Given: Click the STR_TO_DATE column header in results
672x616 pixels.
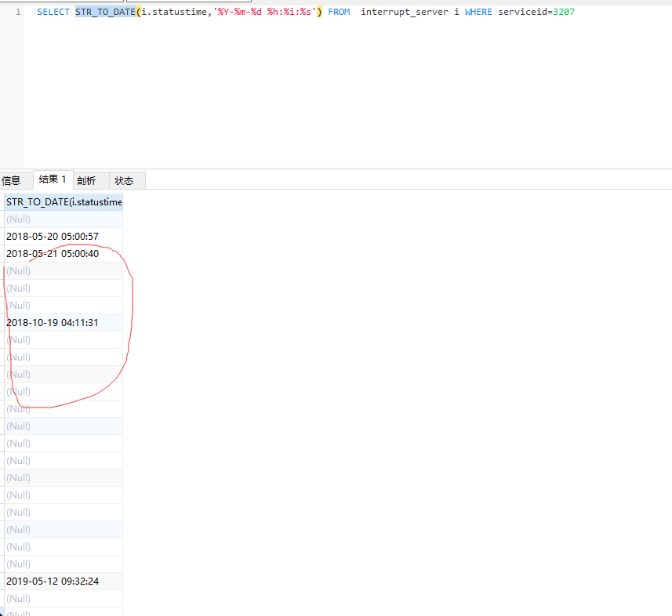Looking at the screenshot, I should click(64, 202).
